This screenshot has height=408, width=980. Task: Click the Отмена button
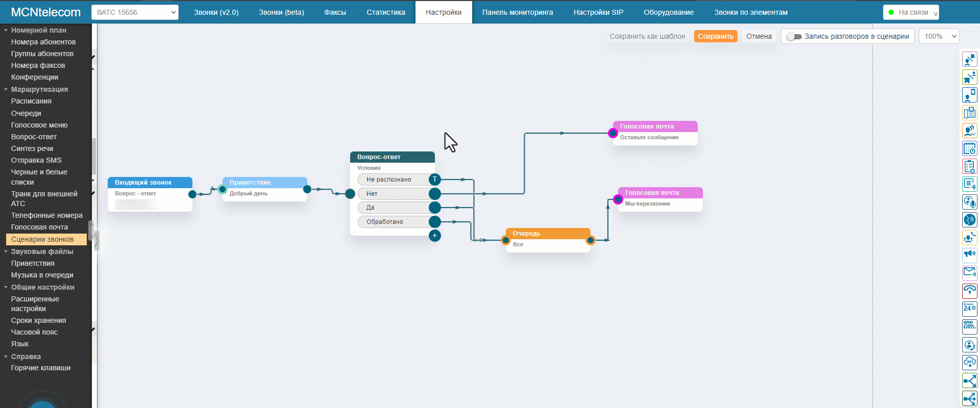point(758,37)
